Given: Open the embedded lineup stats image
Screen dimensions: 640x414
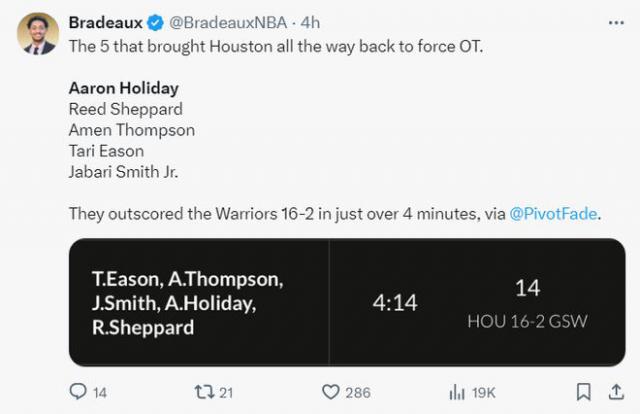Looking at the screenshot, I should [347, 302].
